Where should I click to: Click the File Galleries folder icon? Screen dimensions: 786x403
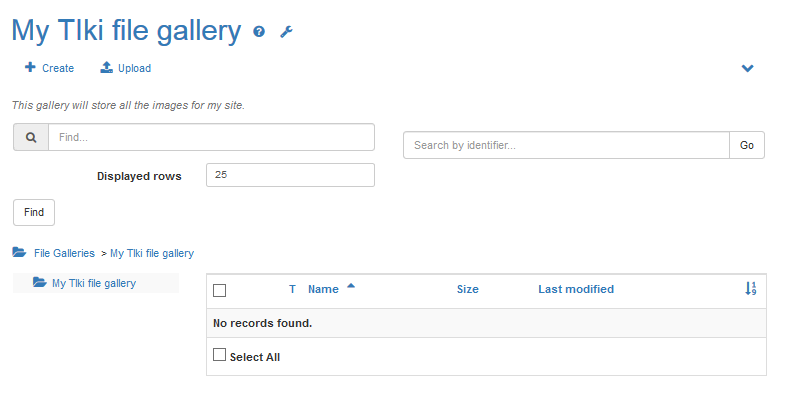[x=19, y=253]
